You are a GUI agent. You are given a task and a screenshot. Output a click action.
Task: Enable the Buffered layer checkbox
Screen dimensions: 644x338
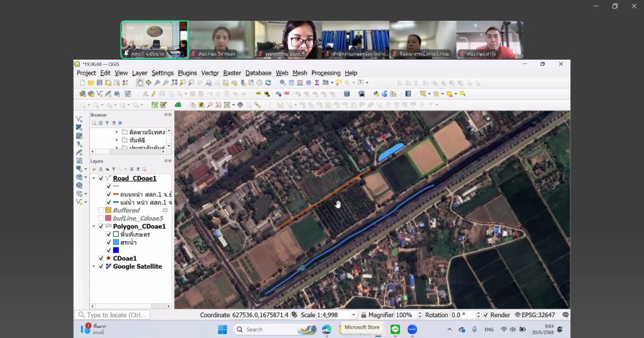(101, 210)
